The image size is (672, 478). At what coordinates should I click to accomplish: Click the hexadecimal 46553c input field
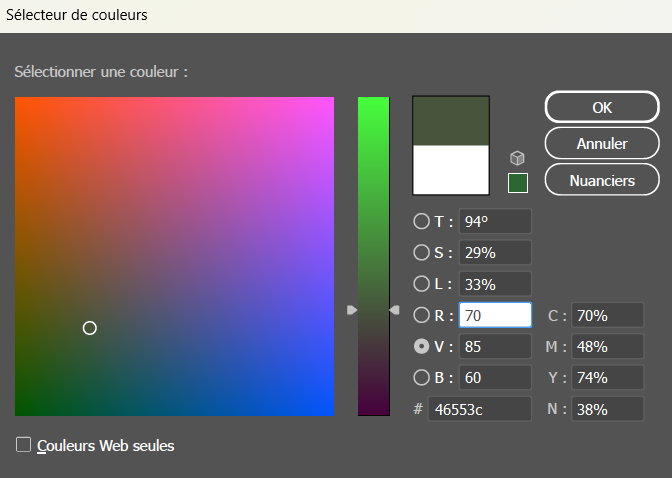[479, 409]
